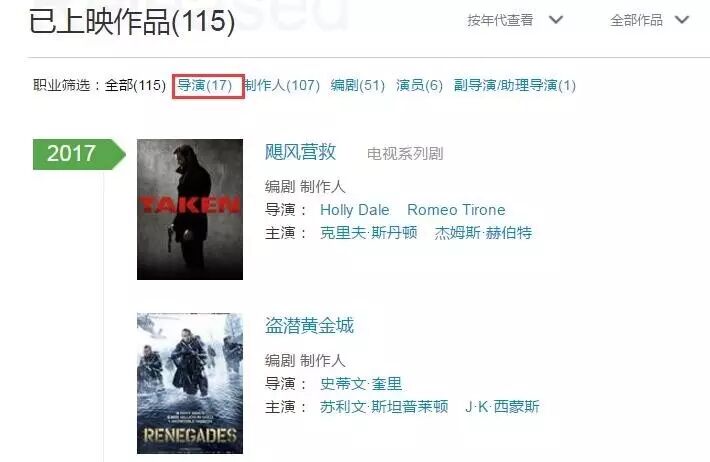710x462 pixels.
Task: Open the 全部作品 dropdown
Action: [x=650, y=20]
